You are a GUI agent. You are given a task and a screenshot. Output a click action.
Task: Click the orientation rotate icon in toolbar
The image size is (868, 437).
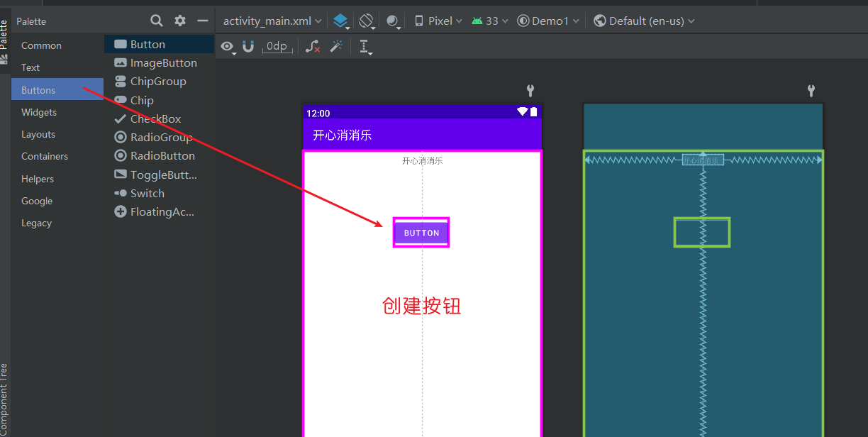(367, 21)
